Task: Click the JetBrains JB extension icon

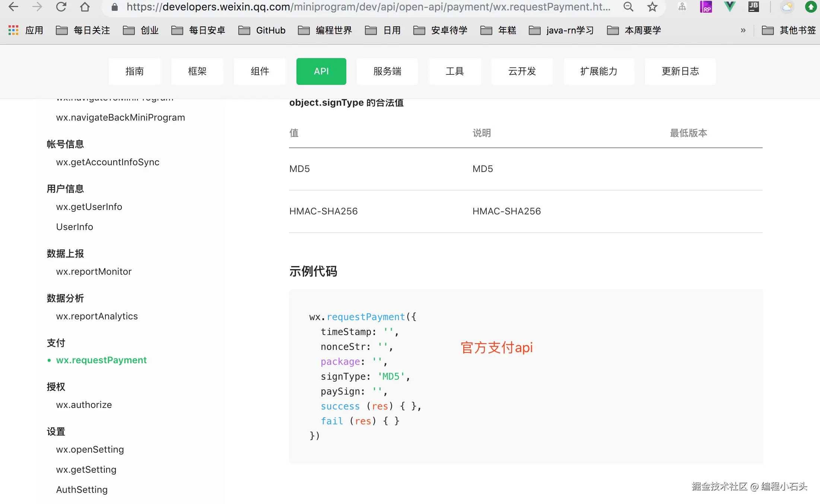Action: point(753,7)
